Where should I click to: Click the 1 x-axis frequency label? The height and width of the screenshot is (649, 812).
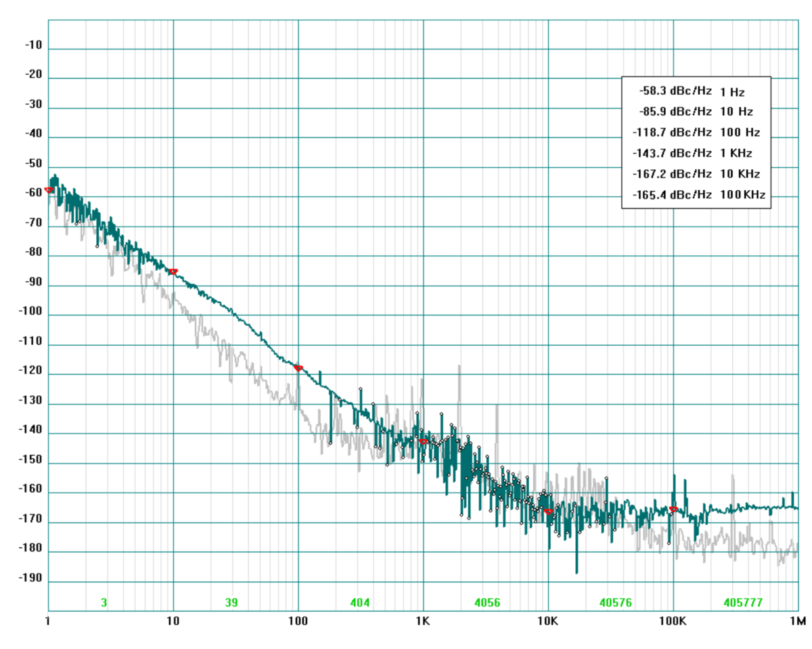pyautogui.click(x=48, y=621)
